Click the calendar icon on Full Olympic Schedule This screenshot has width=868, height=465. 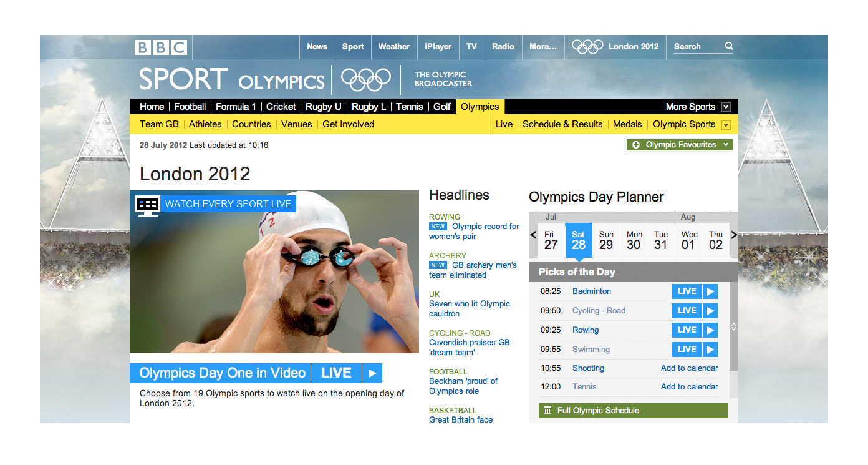(x=547, y=411)
